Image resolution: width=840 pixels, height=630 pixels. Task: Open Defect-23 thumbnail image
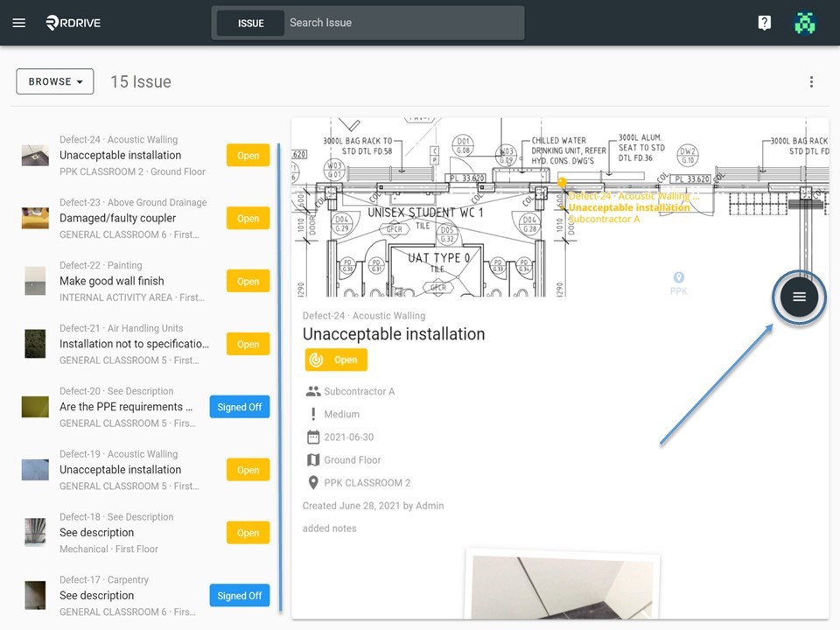35,218
